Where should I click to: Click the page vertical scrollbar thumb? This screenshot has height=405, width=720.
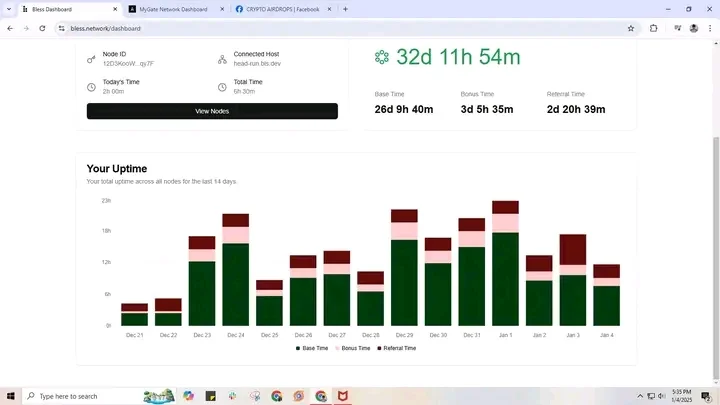point(716,257)
